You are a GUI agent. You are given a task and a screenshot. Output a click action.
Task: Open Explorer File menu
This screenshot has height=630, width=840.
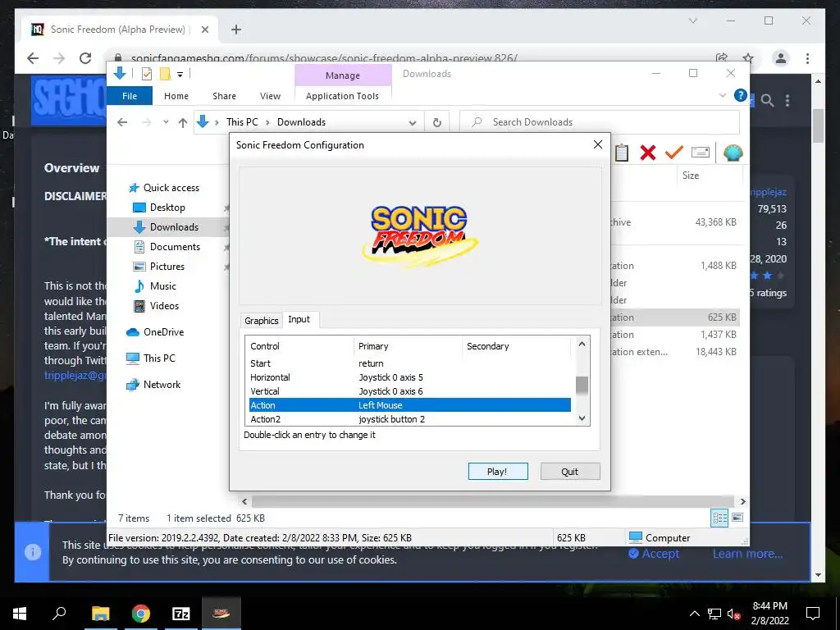pyautogui.click(x=130, y=96)
